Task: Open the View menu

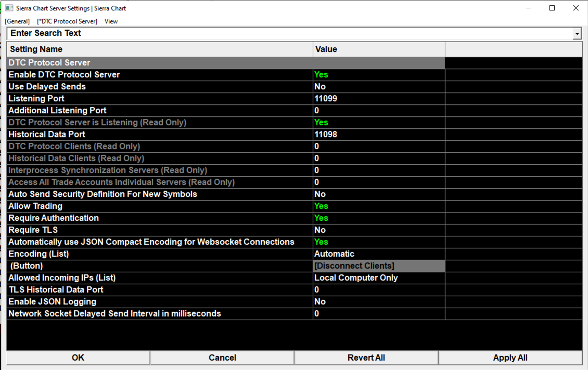Action: pos(111,21)
